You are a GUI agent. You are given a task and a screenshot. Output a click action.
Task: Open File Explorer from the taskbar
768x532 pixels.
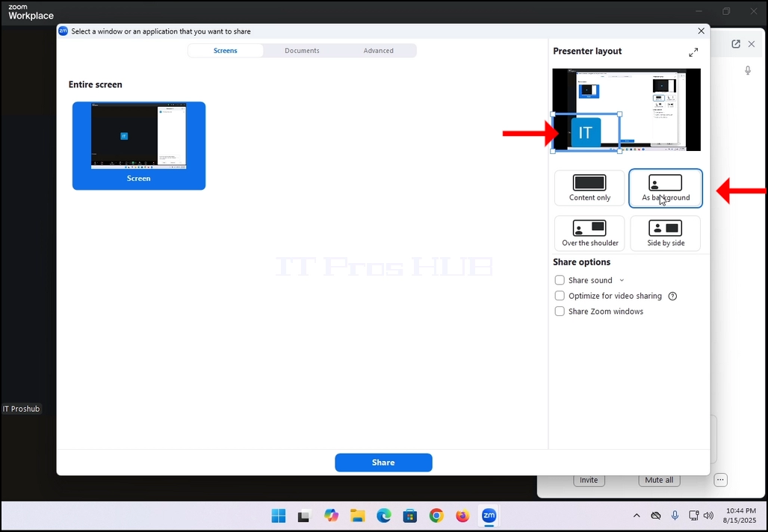[x=358, y=516]
